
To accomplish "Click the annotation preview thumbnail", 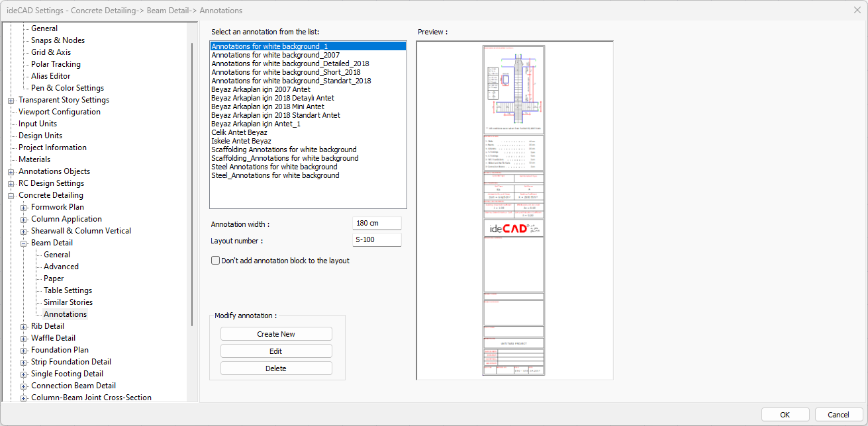I will click(514, 210).
